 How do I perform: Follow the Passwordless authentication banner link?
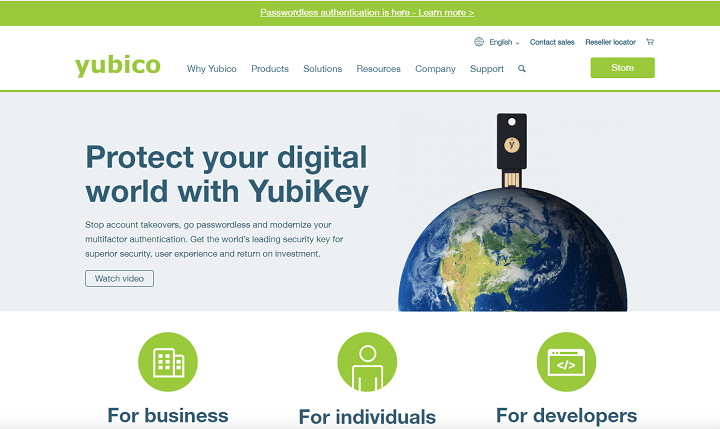pos(367,12)
